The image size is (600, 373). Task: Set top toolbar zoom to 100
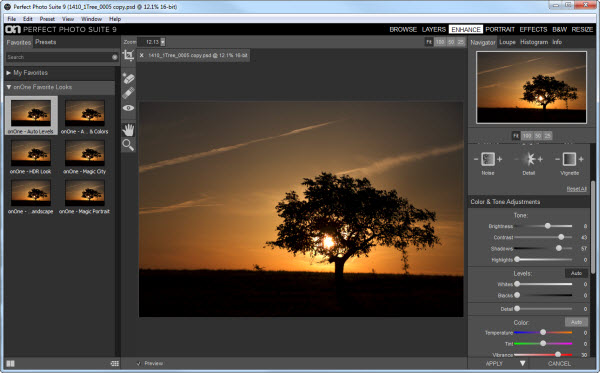(x=440, y=42)
